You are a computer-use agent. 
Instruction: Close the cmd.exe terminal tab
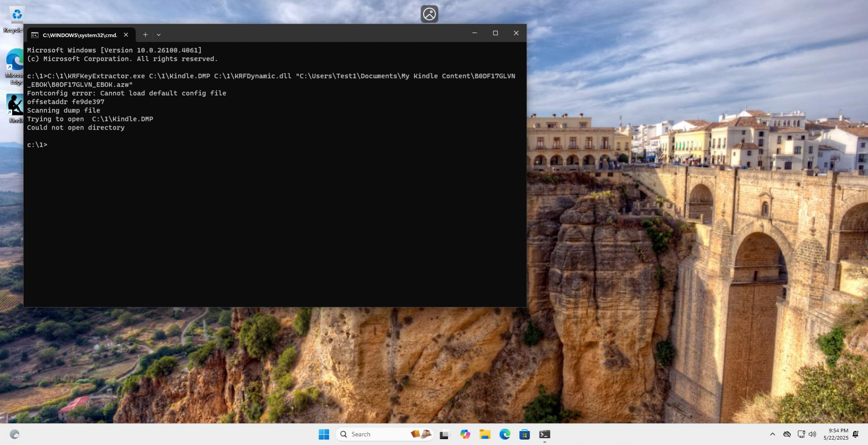(x=126, y=35)
